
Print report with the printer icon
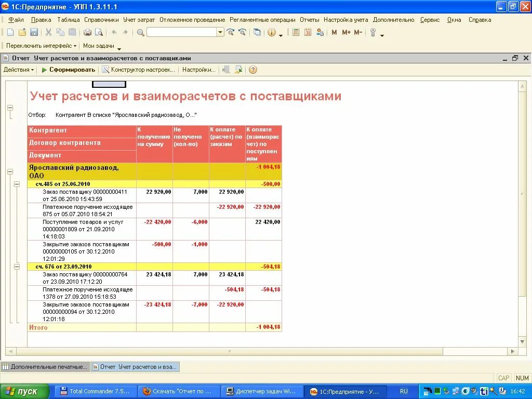point(87,33)
